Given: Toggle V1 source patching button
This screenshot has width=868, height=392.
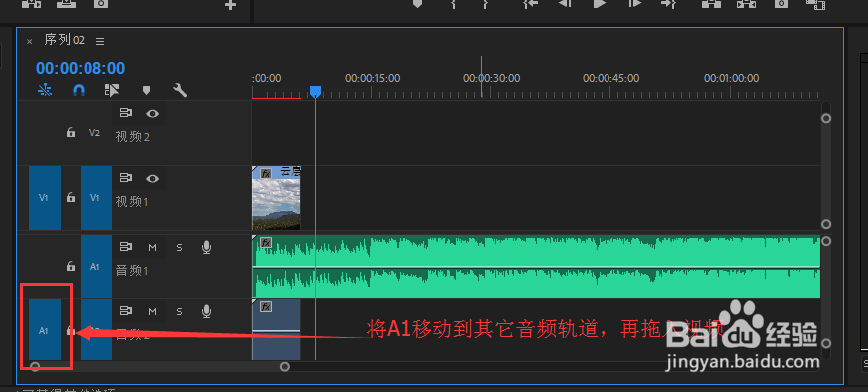Looking at the screenshot, I should point(45,198).
